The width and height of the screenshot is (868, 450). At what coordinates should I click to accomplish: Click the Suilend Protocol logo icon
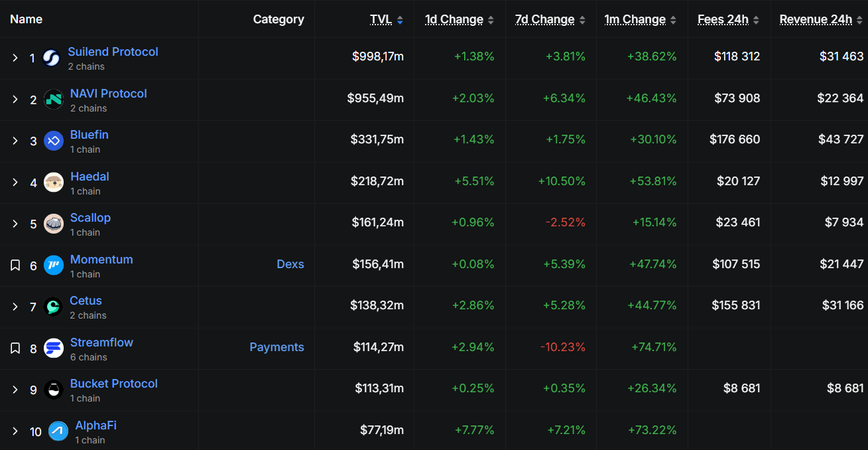point(51,58)
